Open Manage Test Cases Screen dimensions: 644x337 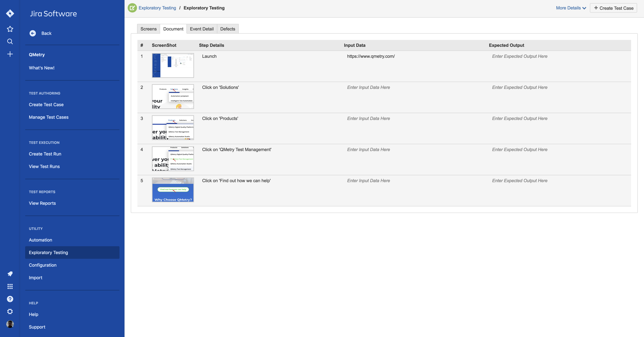click(x=49, y=117)
